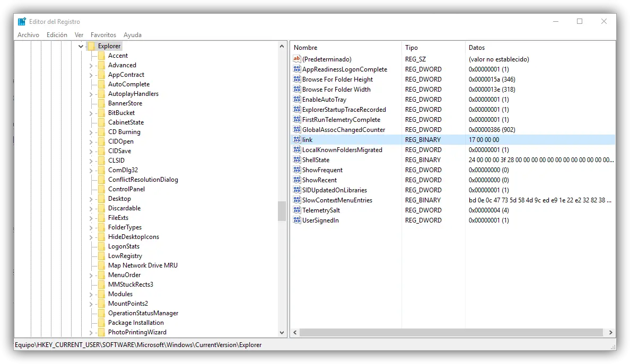Select the Map Network Drive MRU key
Viewport: 630px width, 364px height.
[143, 265]
